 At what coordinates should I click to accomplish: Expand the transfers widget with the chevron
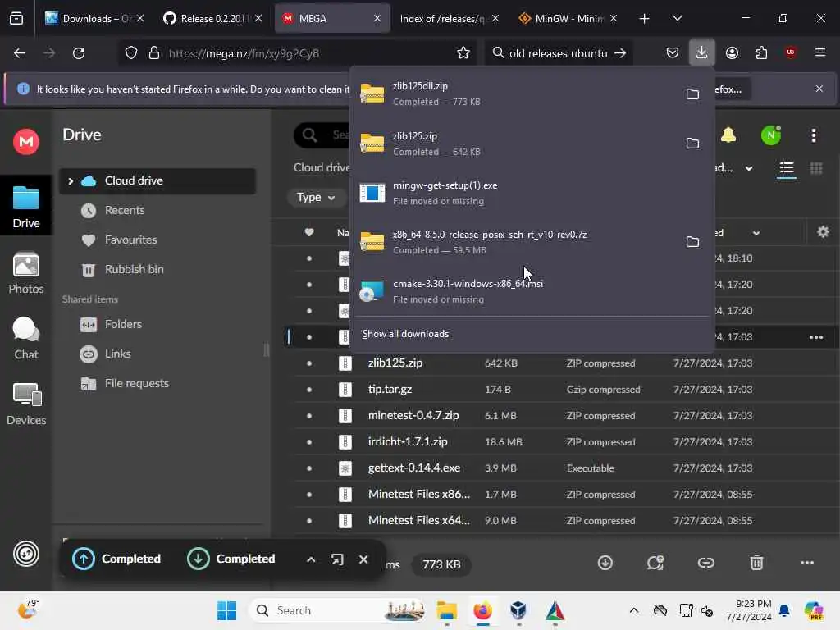[311, 559]
